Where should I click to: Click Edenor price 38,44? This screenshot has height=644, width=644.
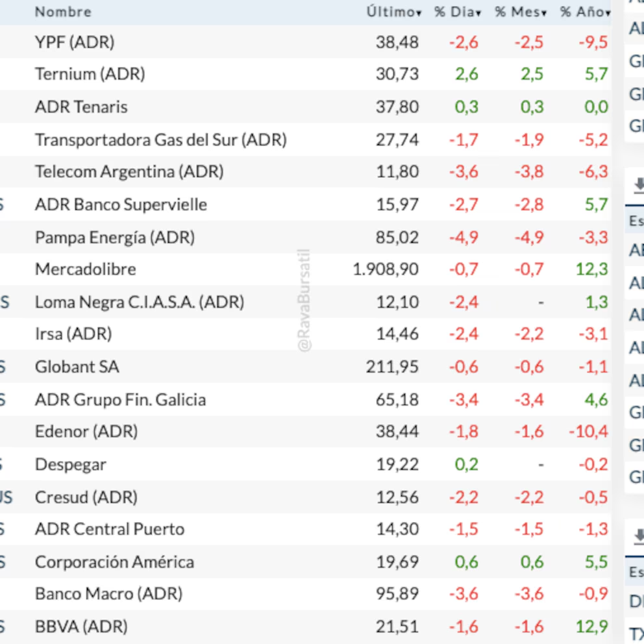pos(397,432)
